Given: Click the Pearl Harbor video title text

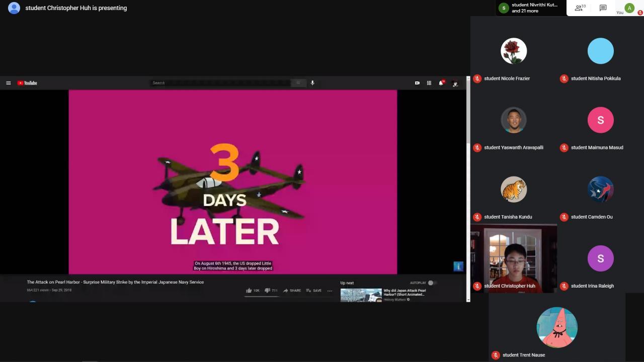Looking at the screenshot, I should 115,282.
